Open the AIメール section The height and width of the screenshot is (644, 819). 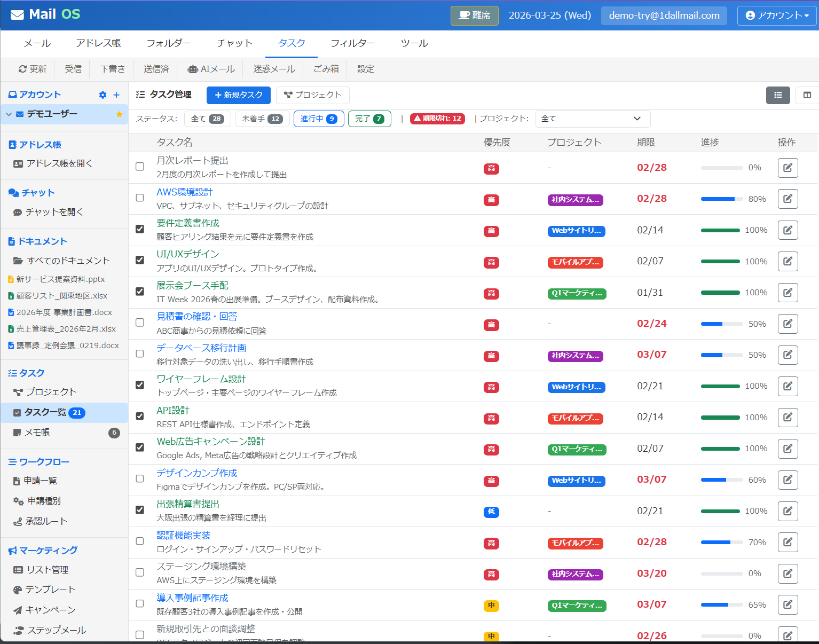[211, 69]
